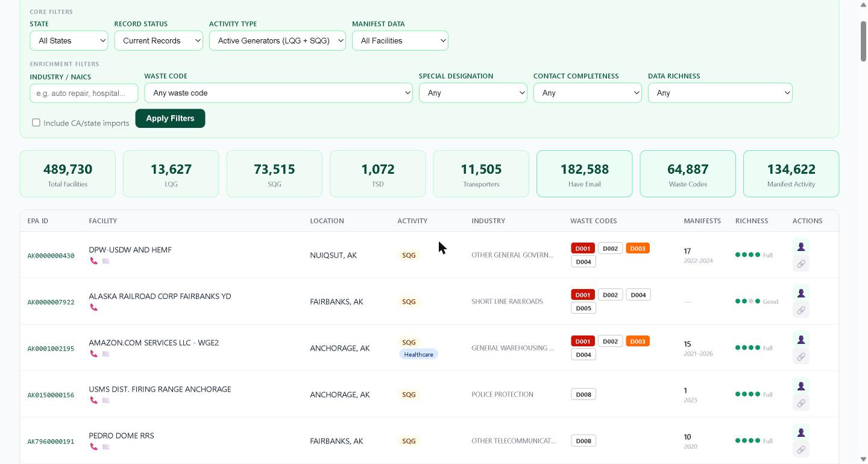Viewport: 868px width, 464px height.
Task: Open contact person icon for DPW-USDW AND HEMF row
Action: pos(800,247)
